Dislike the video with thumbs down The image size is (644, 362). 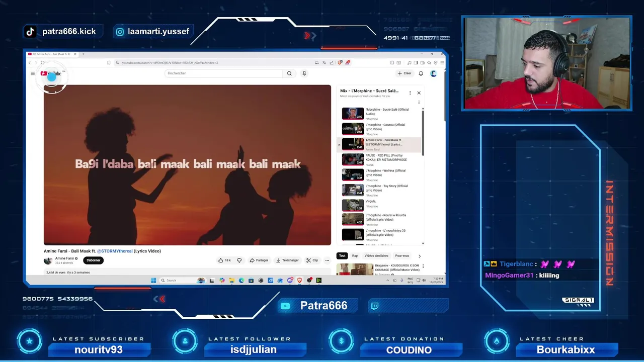pyautogui.click(x=239, y=260)
